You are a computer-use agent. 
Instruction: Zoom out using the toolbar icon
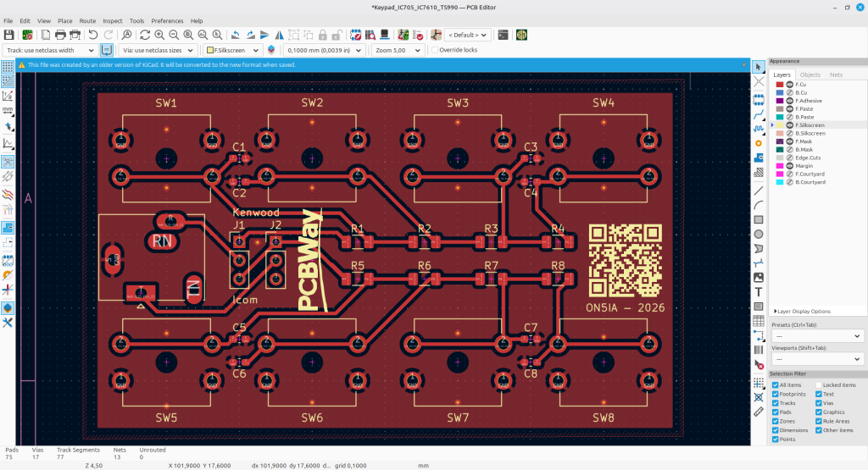[x=174, y=35]
